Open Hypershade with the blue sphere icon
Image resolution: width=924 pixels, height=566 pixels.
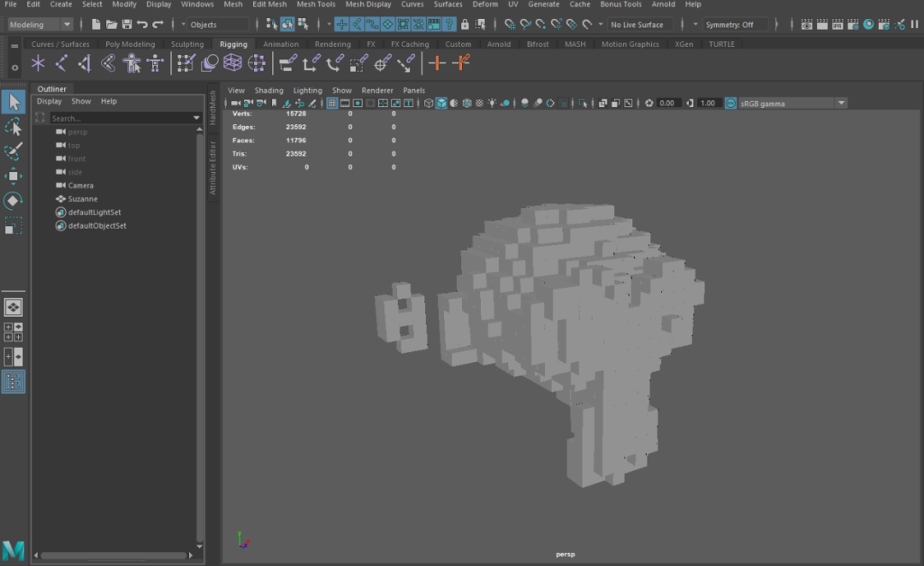[x=868, y=24]
